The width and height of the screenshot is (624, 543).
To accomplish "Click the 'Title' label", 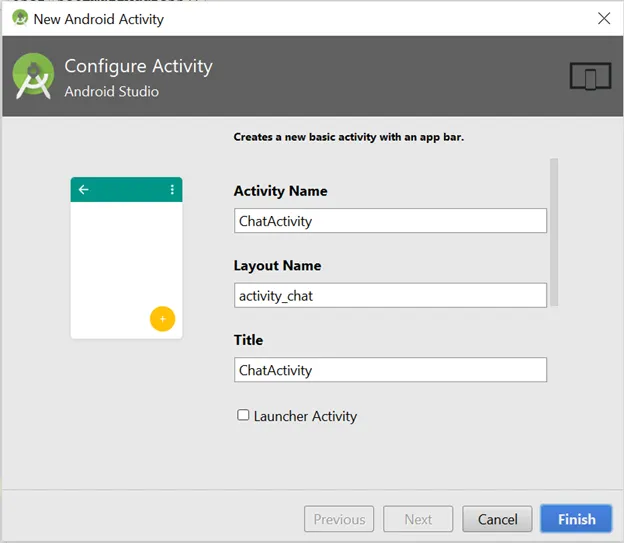I will tap(248, 340).
